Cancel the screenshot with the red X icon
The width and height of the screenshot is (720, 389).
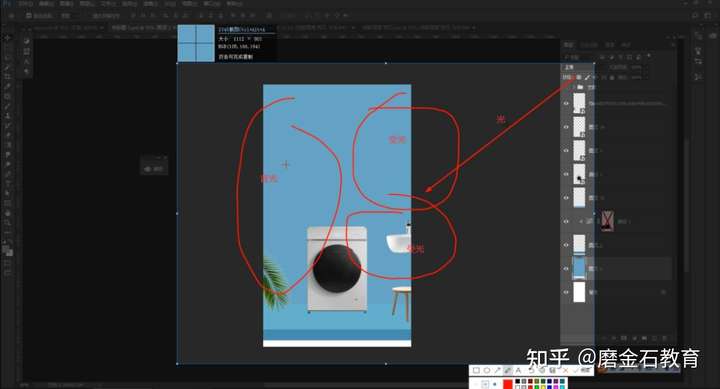coord(566,370)
